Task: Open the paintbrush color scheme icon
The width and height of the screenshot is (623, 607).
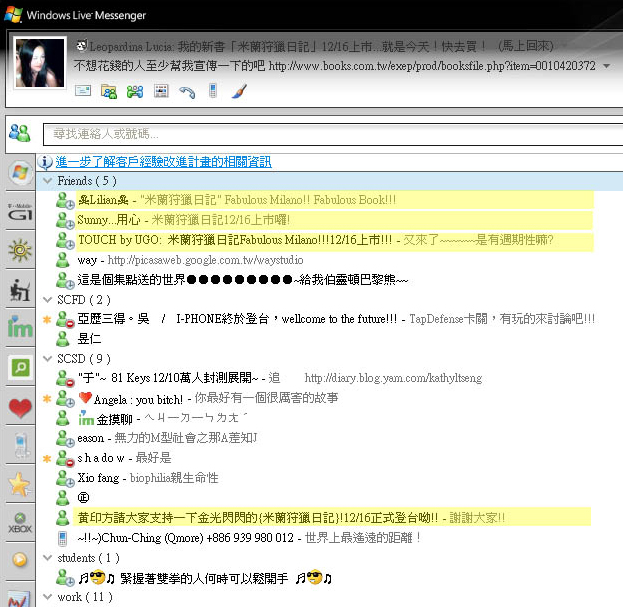Action: pos(239,91)
